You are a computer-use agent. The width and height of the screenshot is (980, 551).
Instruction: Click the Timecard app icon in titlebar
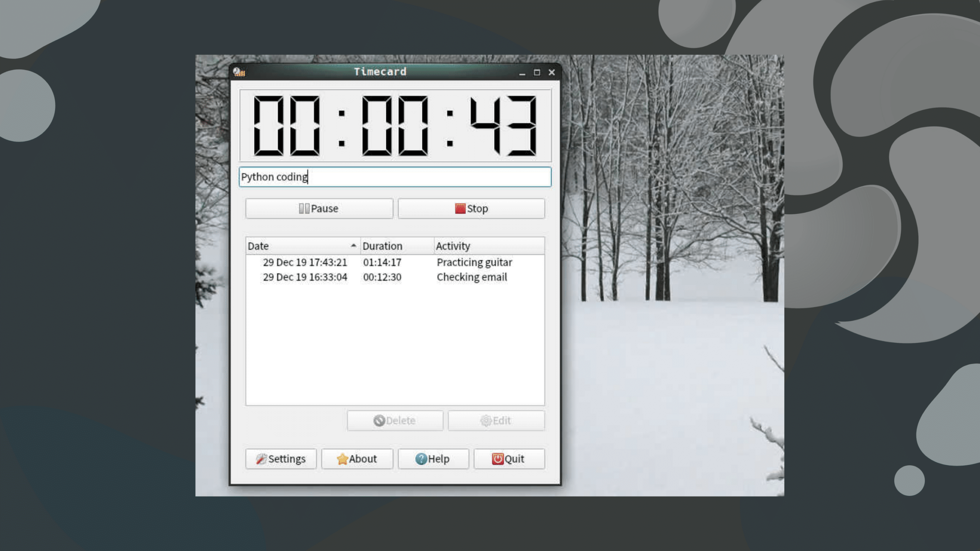pos(239,72)
